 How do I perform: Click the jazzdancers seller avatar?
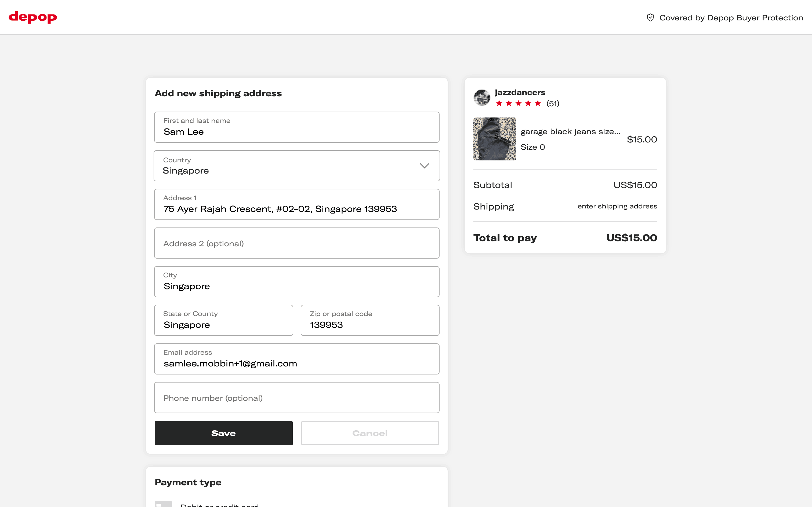tap(482, 98)
